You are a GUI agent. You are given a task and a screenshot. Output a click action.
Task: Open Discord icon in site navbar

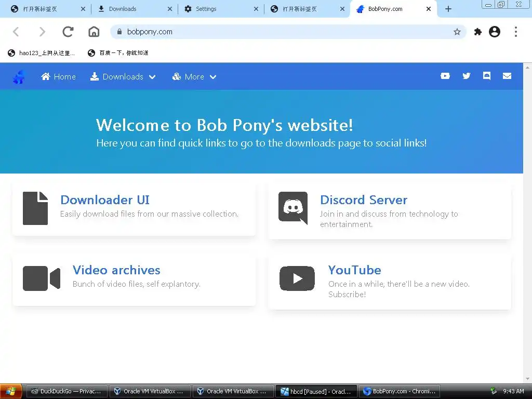(x=486, y=76)
